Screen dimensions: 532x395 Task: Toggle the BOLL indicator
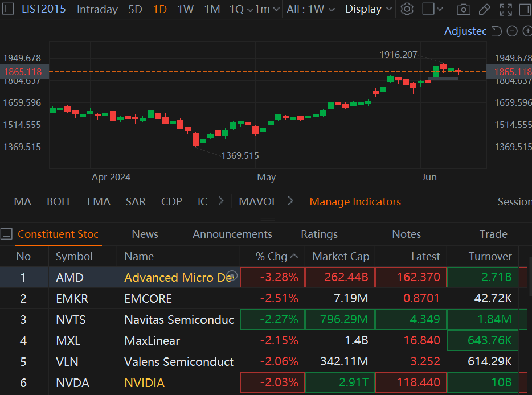[59, 201]
